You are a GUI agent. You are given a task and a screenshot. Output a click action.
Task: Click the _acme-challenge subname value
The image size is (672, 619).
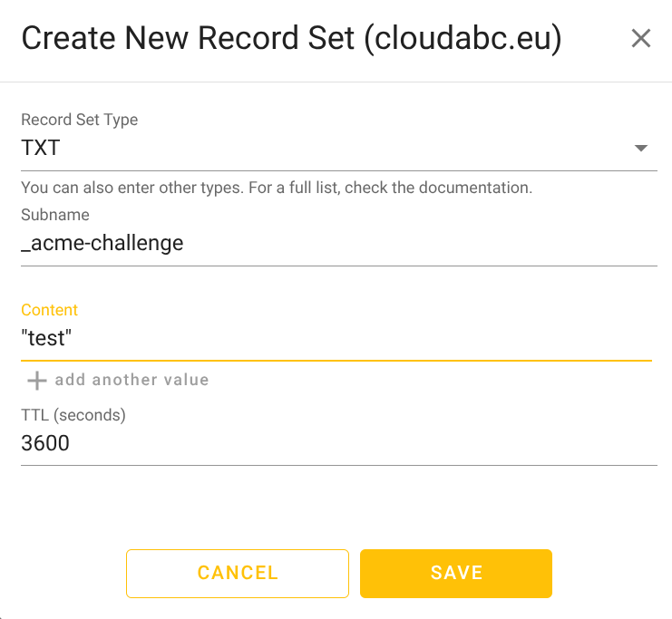(x=102, y=244)
